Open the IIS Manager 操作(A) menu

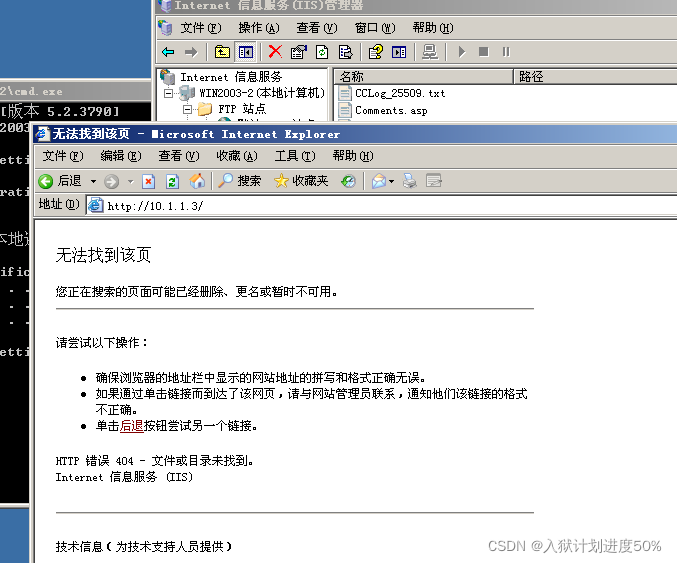(x=259, y=28)
